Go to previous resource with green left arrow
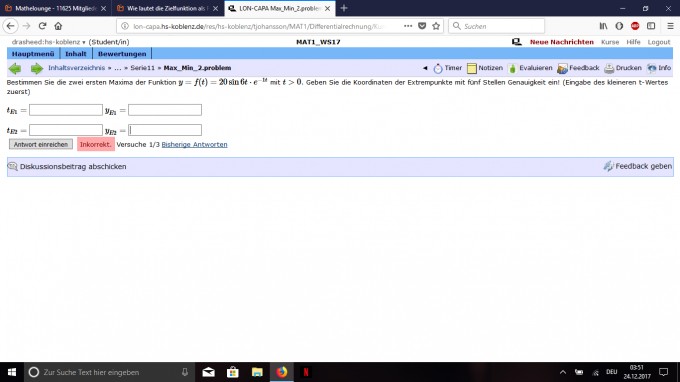Image resolution: width=680 pixels, height=382 pixels. point(15,68)
